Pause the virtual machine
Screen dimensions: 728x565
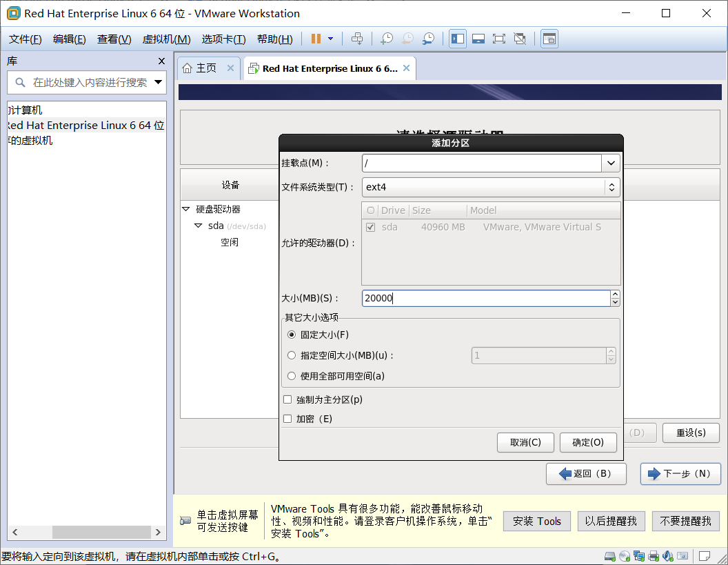point(316,39)
